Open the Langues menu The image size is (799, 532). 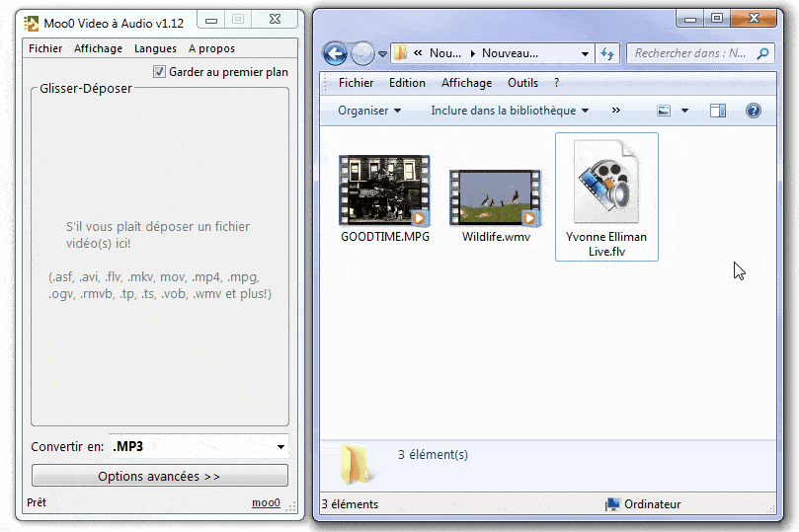point(155,48)
